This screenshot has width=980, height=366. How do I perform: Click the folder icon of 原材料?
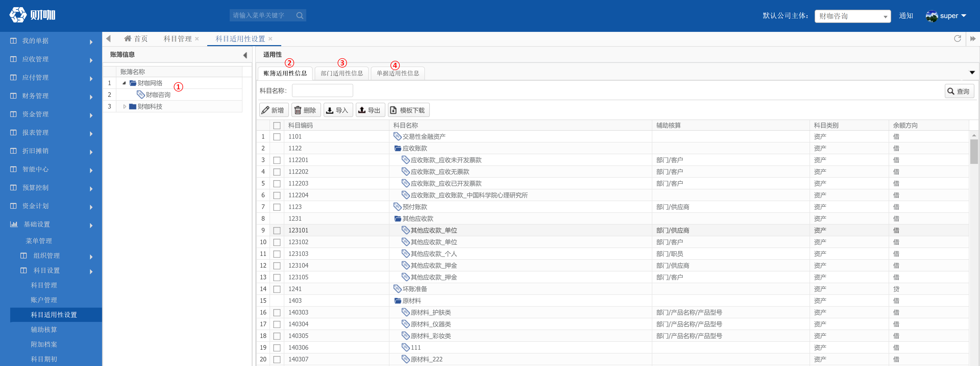(398, 301)
